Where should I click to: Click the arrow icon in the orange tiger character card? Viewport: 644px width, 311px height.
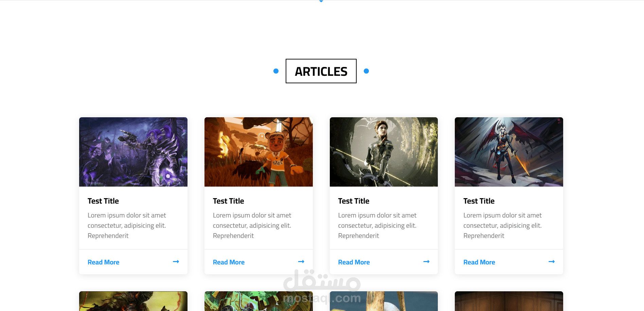pyautogui.click(x=301, y=262)
